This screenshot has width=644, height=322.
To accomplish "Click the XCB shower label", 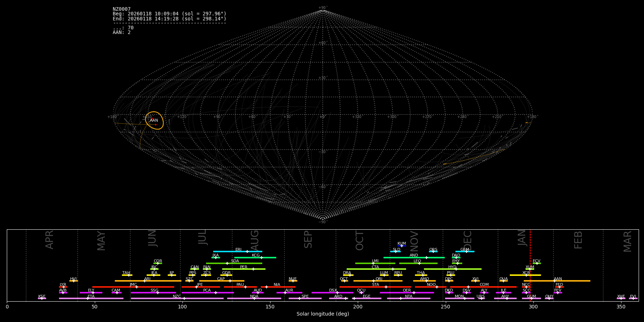I will [526, 273].
